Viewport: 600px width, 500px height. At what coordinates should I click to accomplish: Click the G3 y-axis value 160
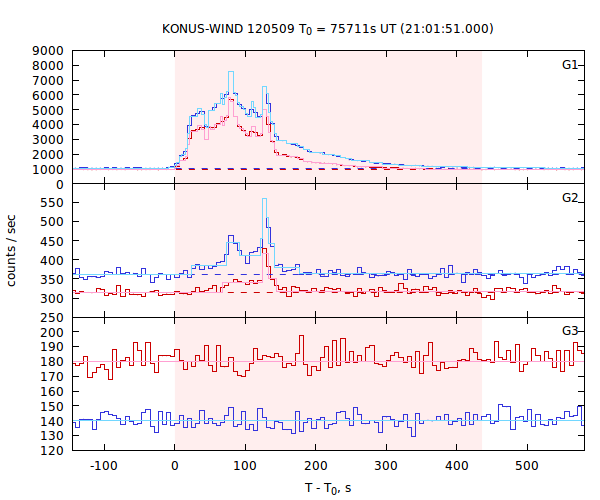pos(52,392)
